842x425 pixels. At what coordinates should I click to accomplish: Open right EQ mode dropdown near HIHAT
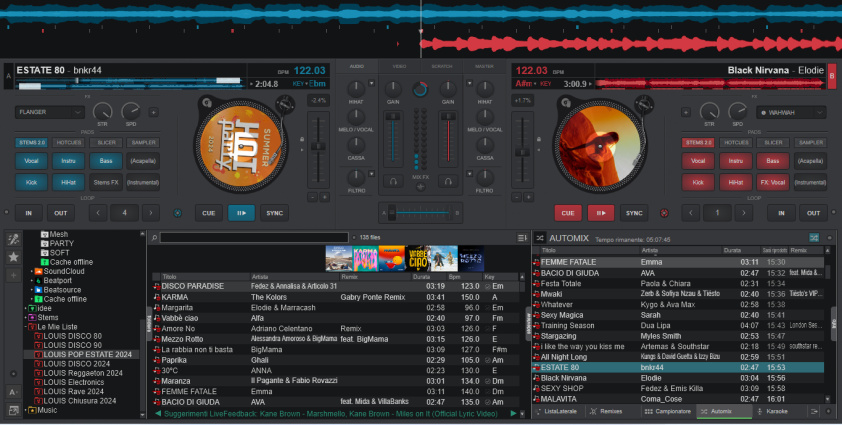(x=469, y=83)
